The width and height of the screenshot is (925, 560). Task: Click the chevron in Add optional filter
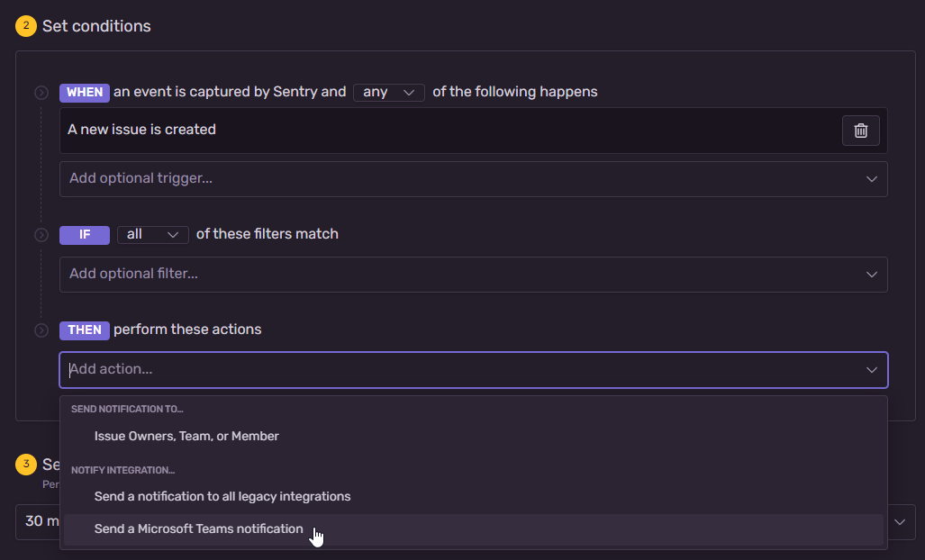[871, 275]
